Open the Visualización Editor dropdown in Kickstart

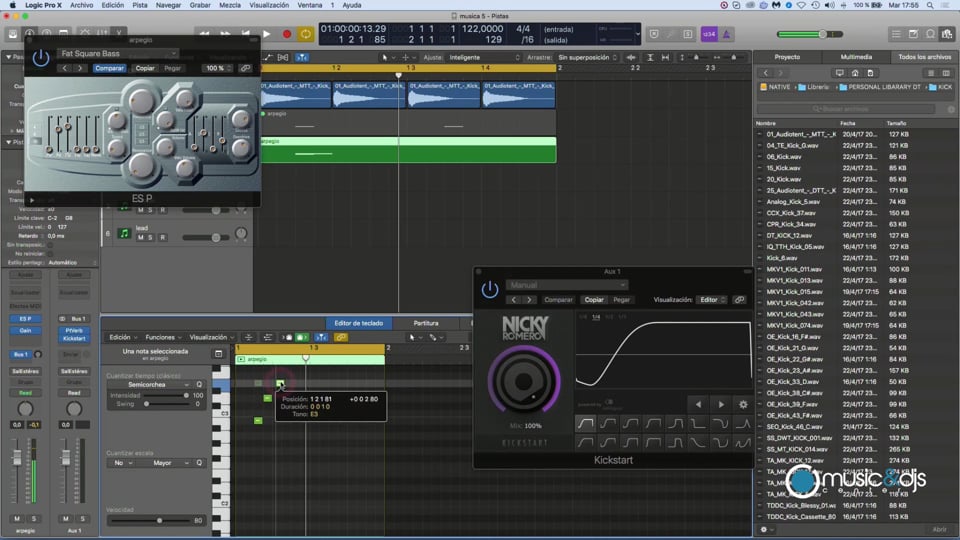tap(712, 300)
